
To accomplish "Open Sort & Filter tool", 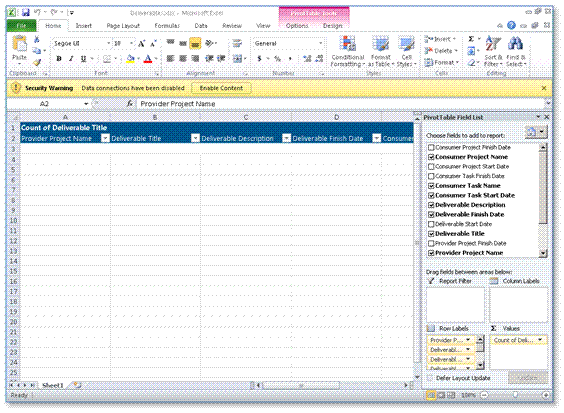I will 493,45.
